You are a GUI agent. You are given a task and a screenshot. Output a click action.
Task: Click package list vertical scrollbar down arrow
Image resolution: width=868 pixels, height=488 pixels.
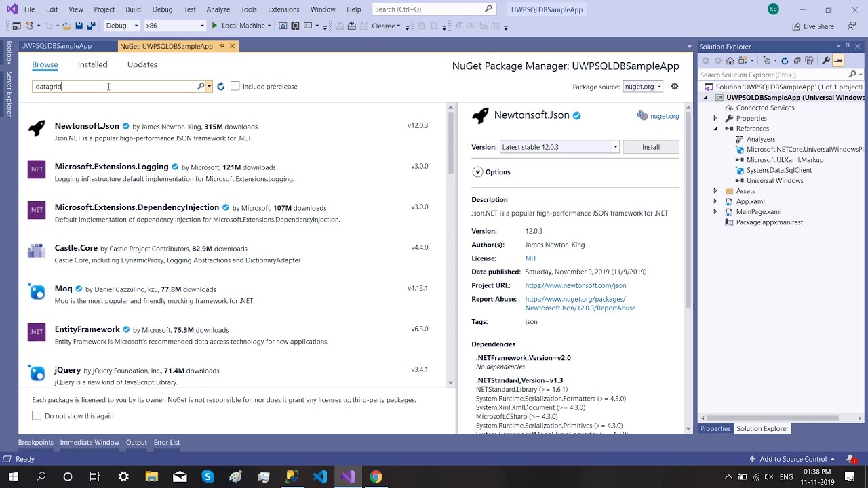click(x=450, y=383)
